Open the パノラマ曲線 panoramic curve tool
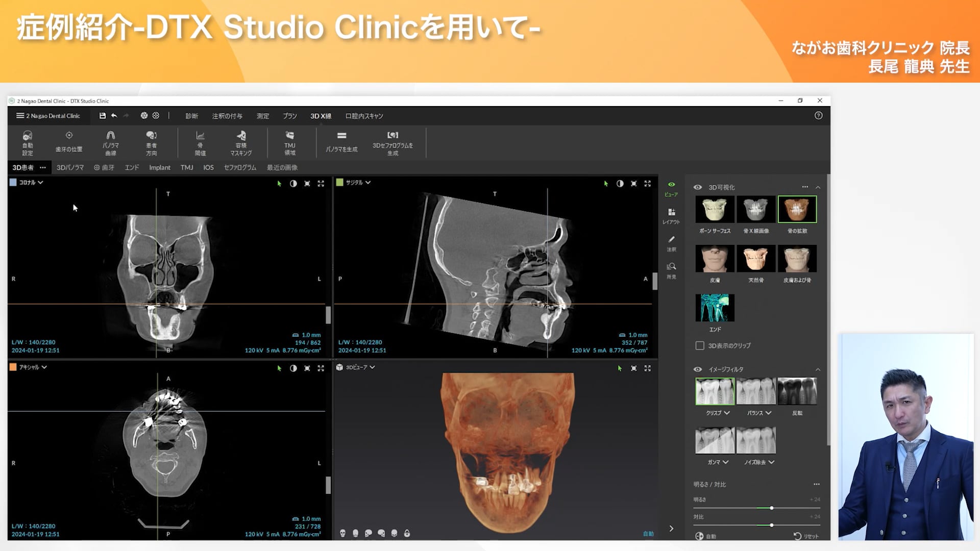980x551 pixels. click(111, 143)
